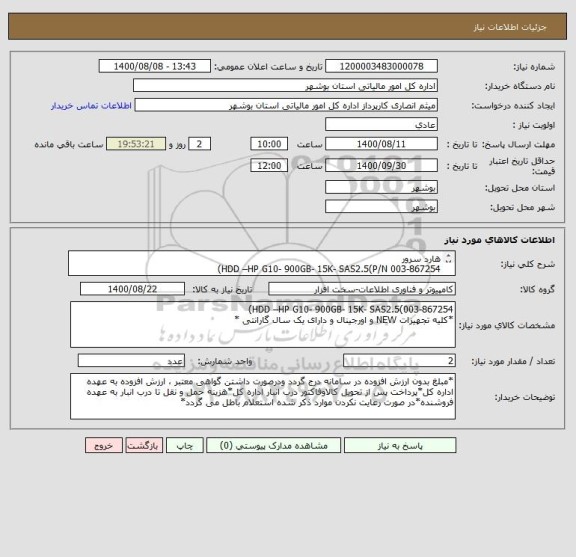
Task: Click the خروج exit button
Action: (x=104, y=445)
